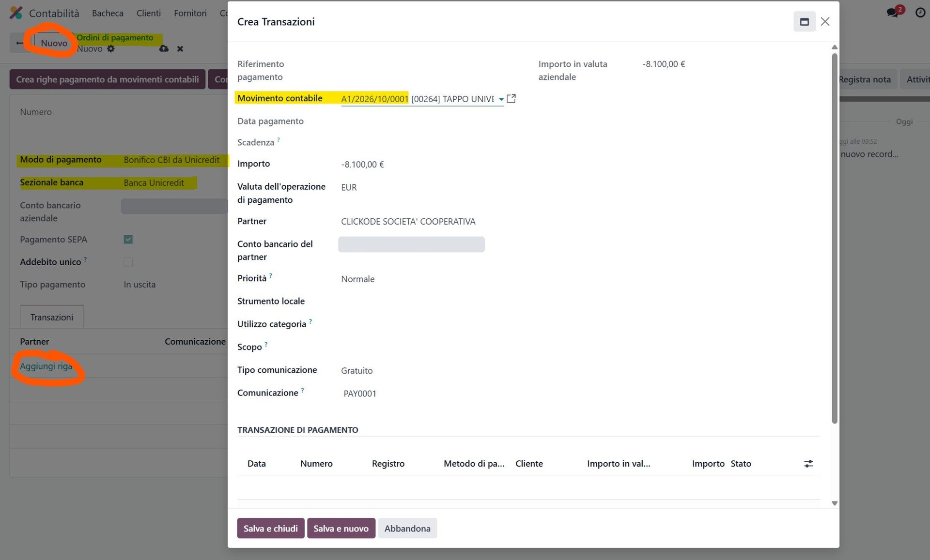Screen dimensions: 930x560
Task: Show the help tooltip next to Addebito unico
Action: click(85, 259)
